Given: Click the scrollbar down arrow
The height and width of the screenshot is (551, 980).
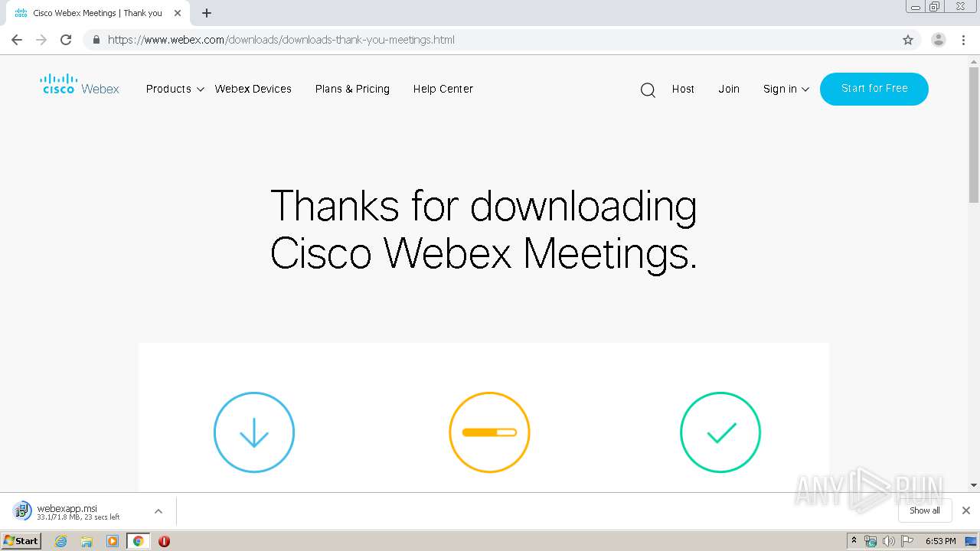Looking at the screenshot, I should coord(974,485).
